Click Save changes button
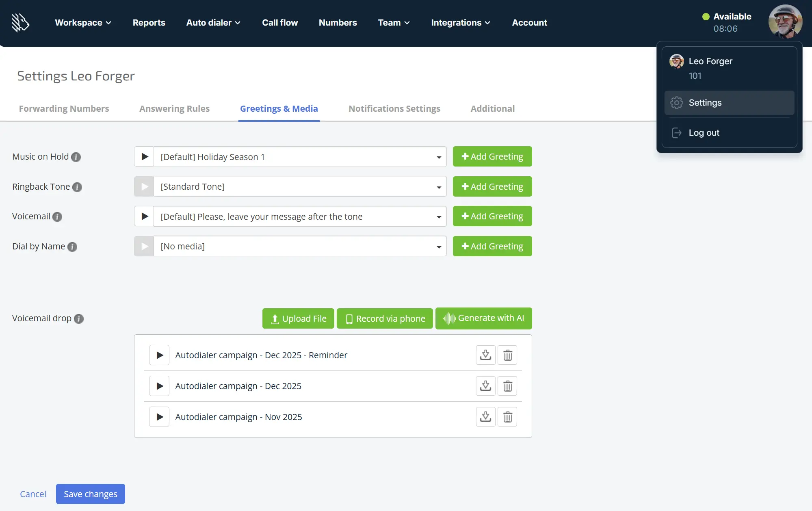 [x=90, y=494]
